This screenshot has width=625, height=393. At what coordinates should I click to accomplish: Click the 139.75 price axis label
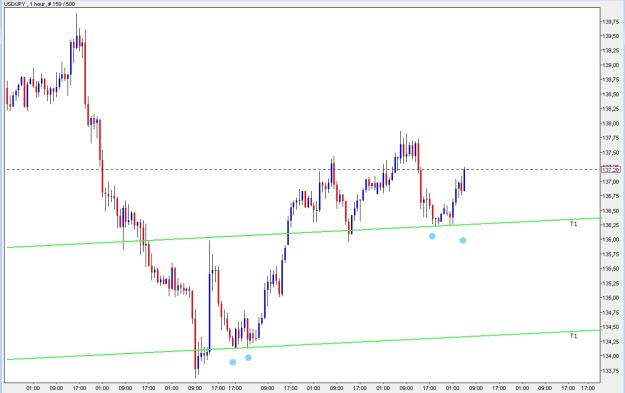pos(611,22)
